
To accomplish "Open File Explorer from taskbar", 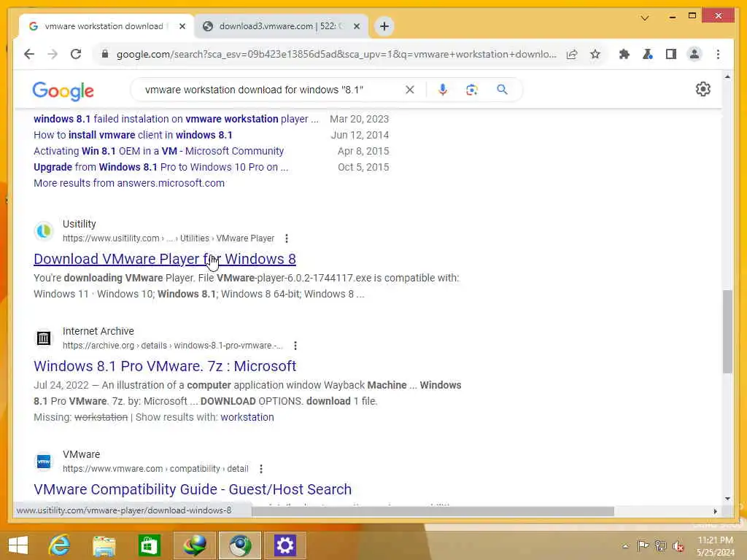I will pyautogui.click(x=104, y=545).
